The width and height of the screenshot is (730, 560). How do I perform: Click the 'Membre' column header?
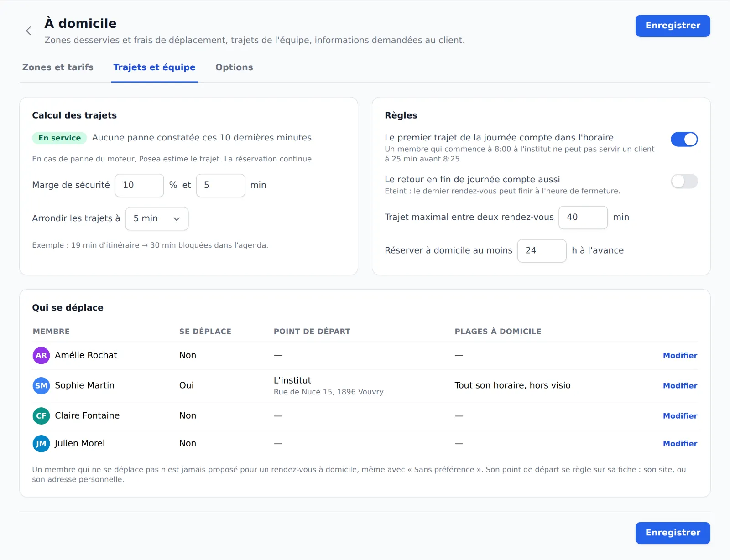click(x=51, y=332)
